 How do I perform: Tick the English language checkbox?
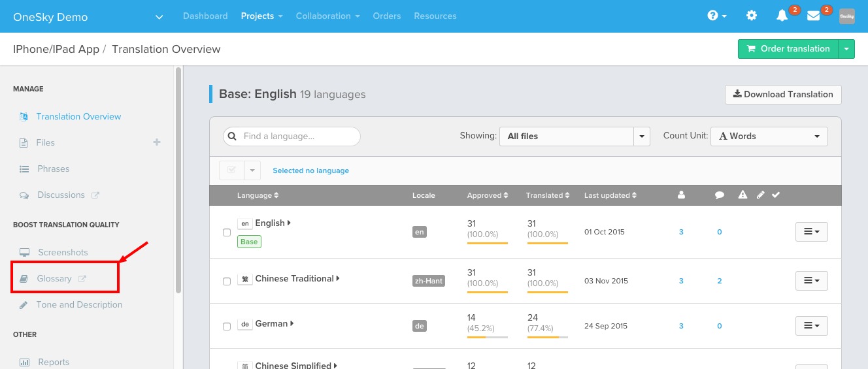[x=227, y=233]
